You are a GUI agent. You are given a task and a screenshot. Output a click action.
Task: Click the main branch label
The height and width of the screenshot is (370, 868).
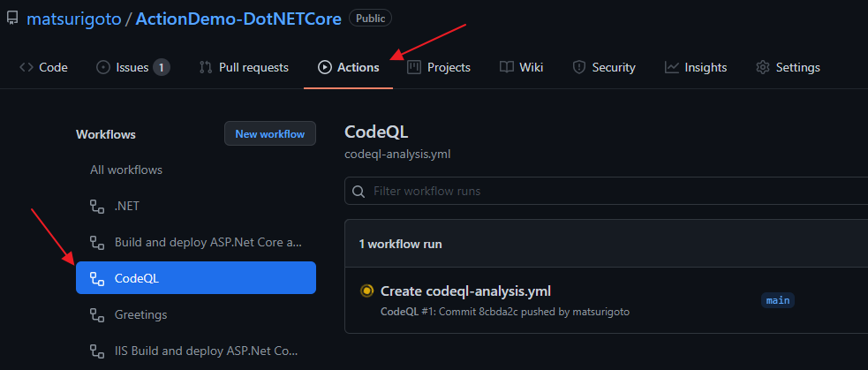coord(778,300)
